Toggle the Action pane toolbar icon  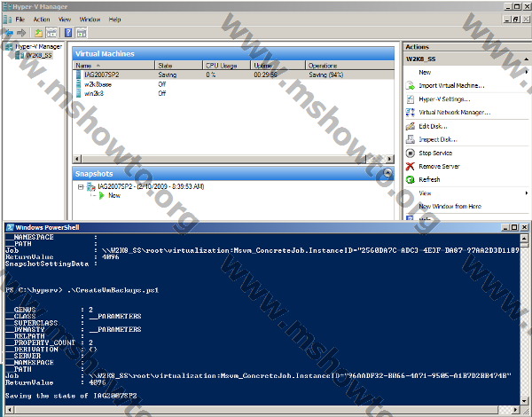pos(82,33)
